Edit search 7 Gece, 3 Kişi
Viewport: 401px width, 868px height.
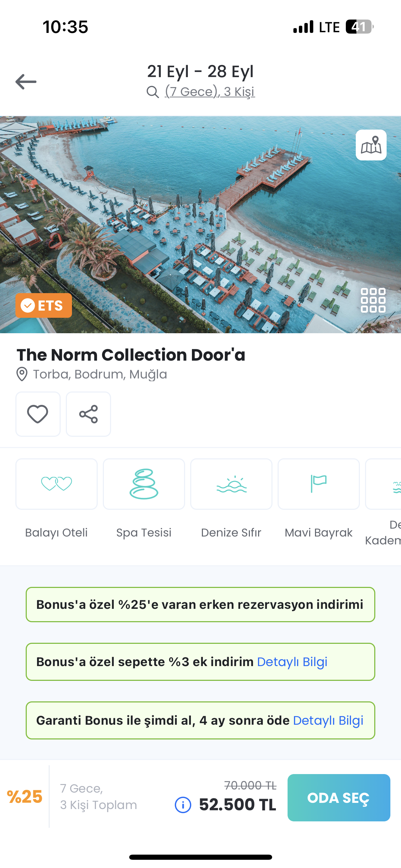(210, 92)
